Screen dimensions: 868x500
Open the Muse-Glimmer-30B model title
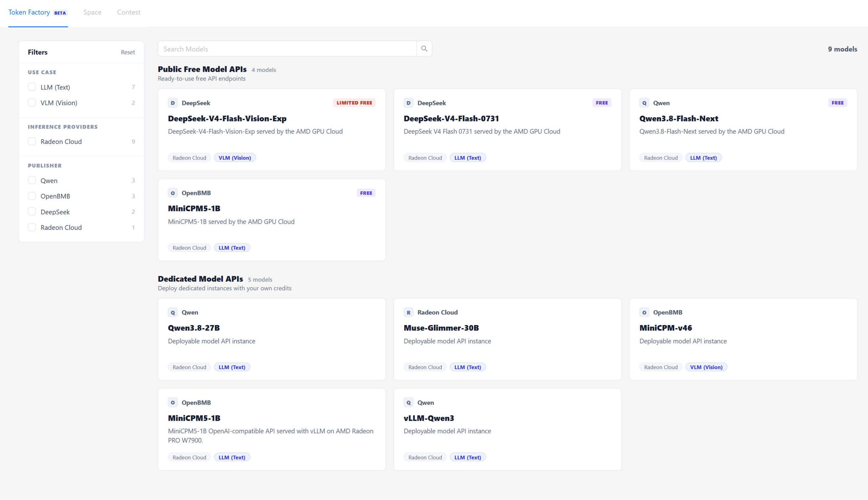441,328
